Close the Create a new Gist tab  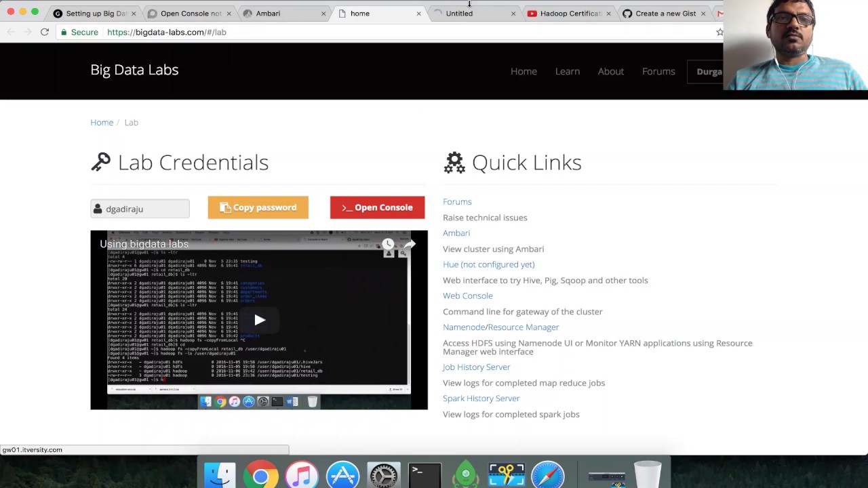703,14
